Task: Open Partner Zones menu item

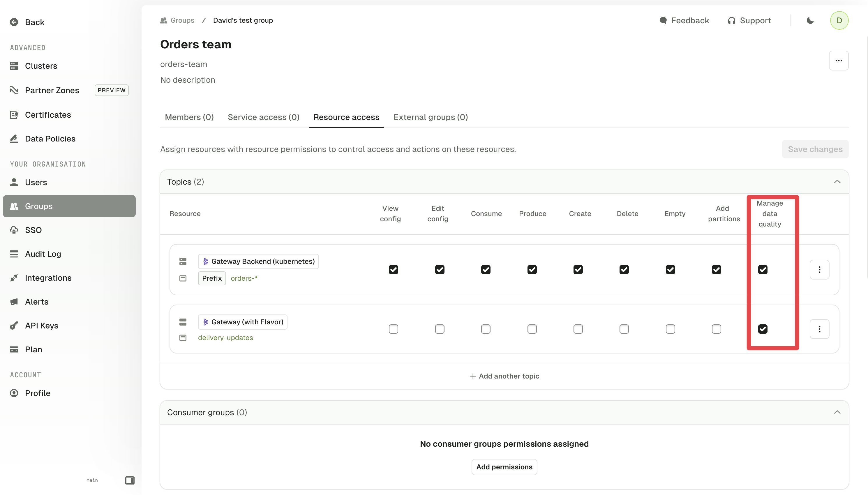Action: tap(69, 90)
